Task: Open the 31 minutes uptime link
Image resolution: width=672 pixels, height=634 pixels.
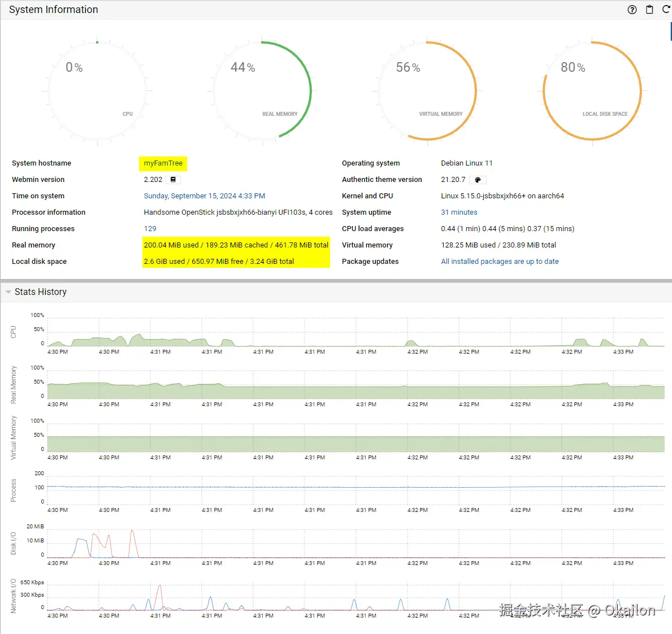Action: pos(459,212)
